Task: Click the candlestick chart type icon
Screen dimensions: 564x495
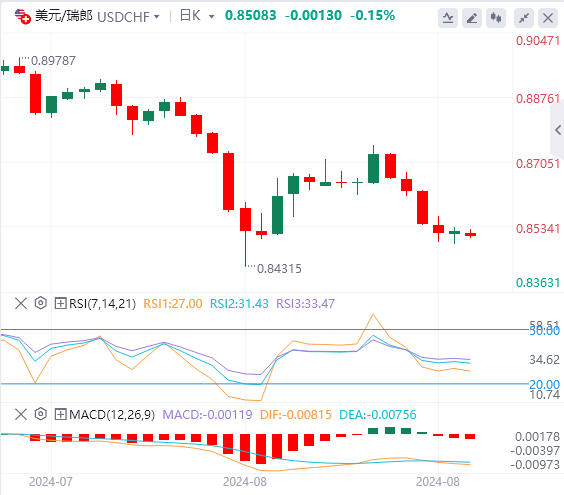Action: pos(496,18)
